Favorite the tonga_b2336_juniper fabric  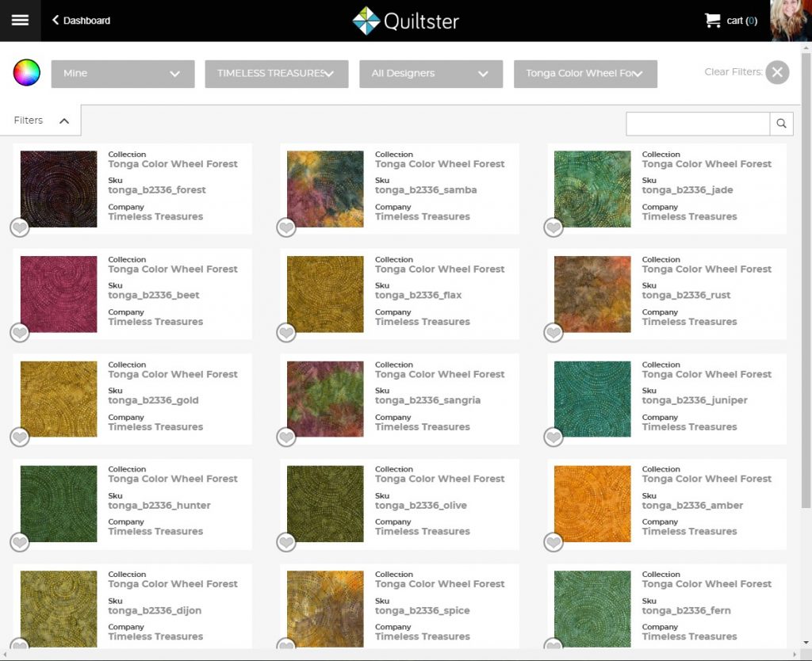point(553,437)
